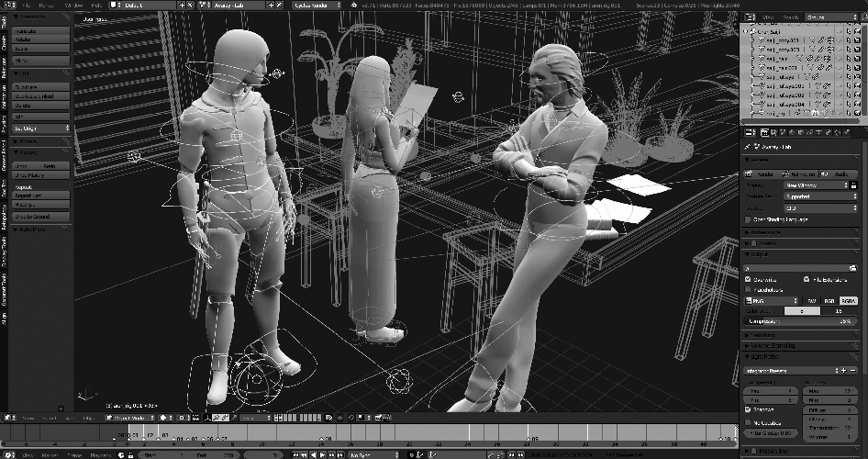Click the Undo History button

[x=41, y=175]
